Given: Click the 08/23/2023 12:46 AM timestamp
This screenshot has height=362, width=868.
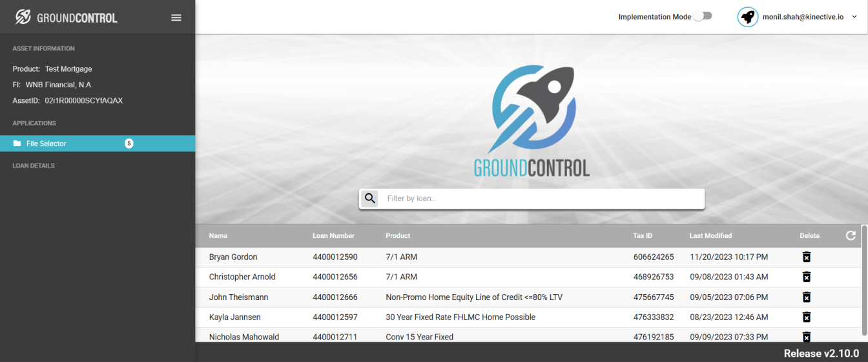Looking at the screenshot, I should (x=728, y=317).
